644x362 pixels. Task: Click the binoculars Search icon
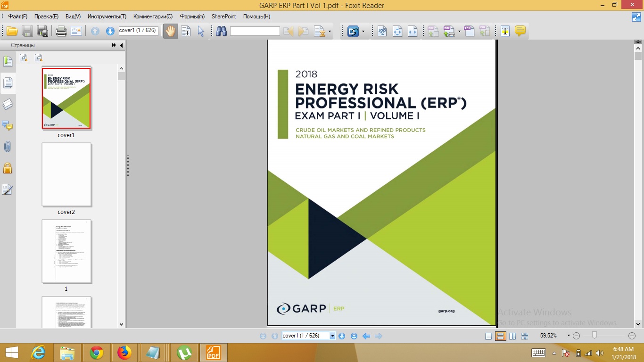point(222,32)
